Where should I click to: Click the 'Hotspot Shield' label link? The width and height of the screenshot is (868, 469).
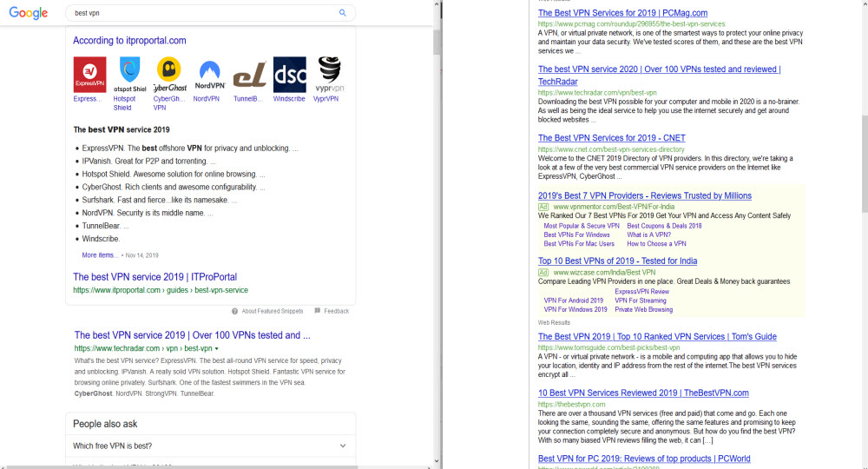point(124,103)
